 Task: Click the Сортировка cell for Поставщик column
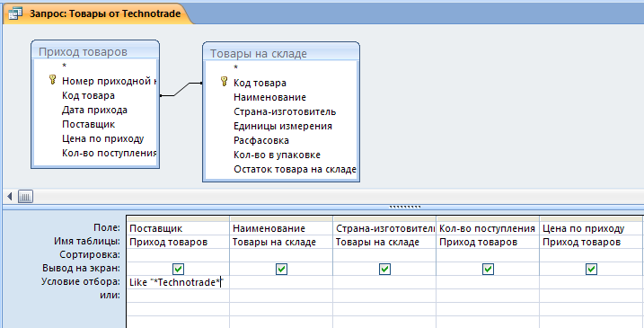tap(178, 255)
